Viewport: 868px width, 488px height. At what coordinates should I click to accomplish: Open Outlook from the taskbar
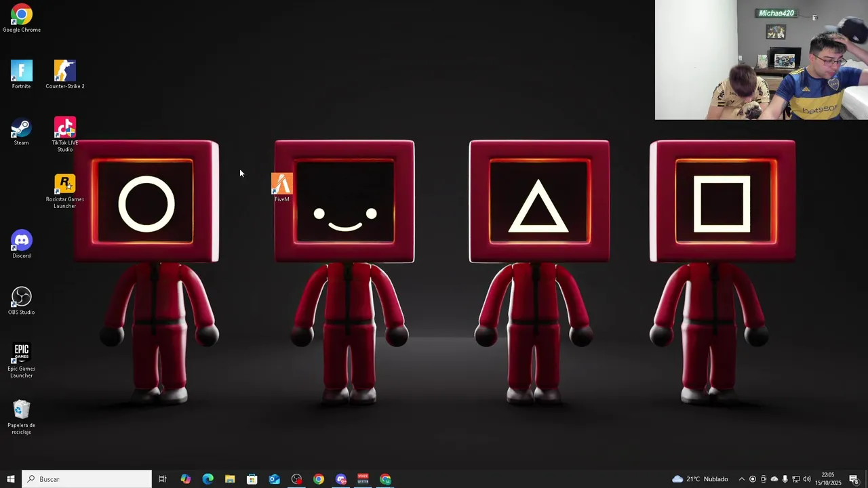(x=274, y=479)
